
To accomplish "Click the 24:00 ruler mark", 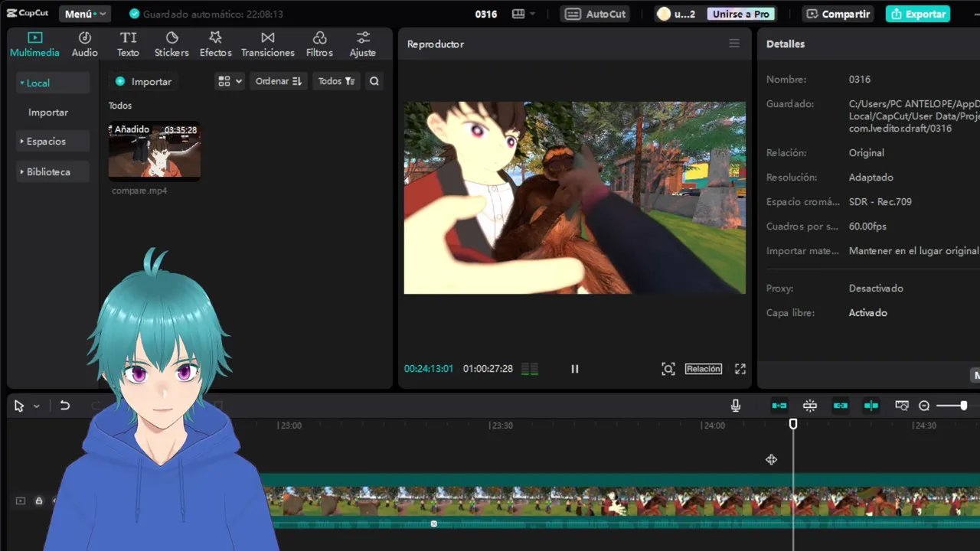I will [714, 425].
